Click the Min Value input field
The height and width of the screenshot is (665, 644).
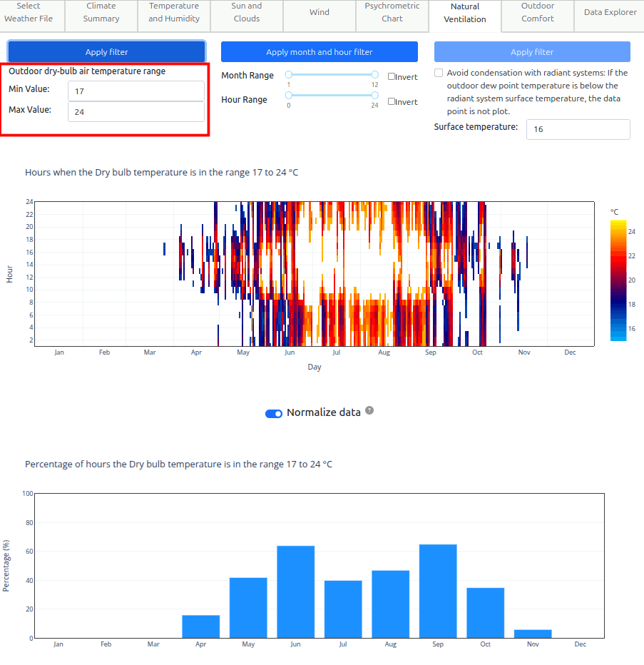click(x=136, y=91)
